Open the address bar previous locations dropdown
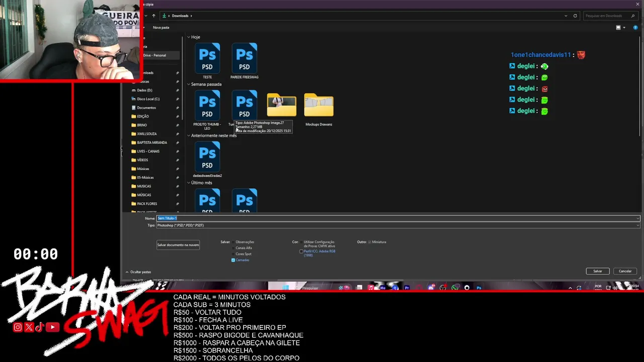This screenshot has width=644, height=362. [x=566, y=16]
